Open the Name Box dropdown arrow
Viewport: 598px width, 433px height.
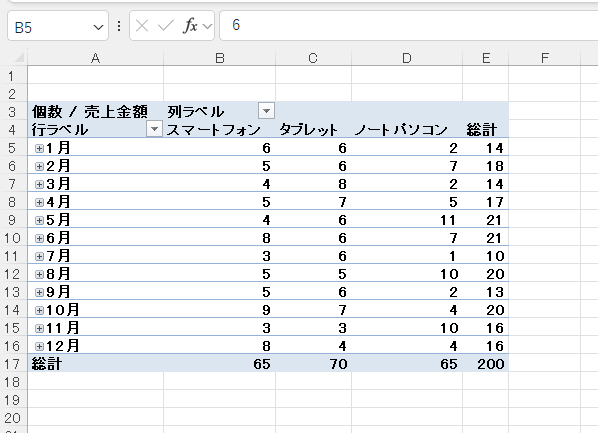(x=98, y=27)
